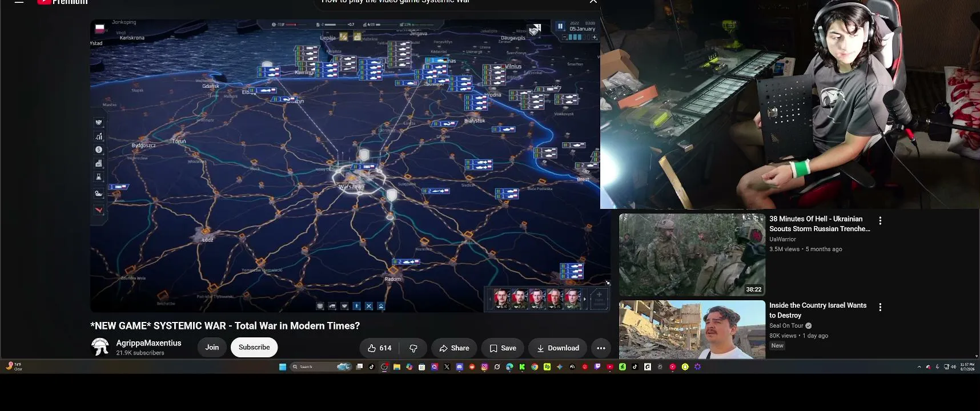Image resolution: width=980 pixels, height=411 pixels.
Task: Click the microphone icon in system tray
Action: pos(937,367)
